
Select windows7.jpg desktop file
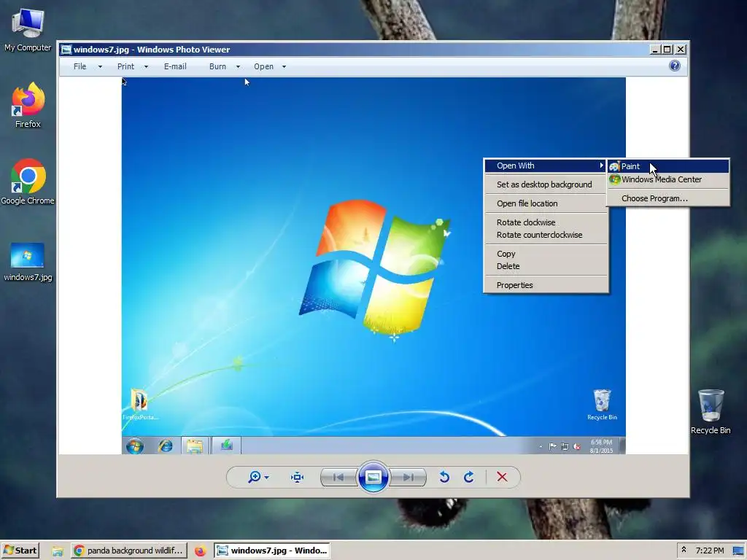click(x=28, y=262)
